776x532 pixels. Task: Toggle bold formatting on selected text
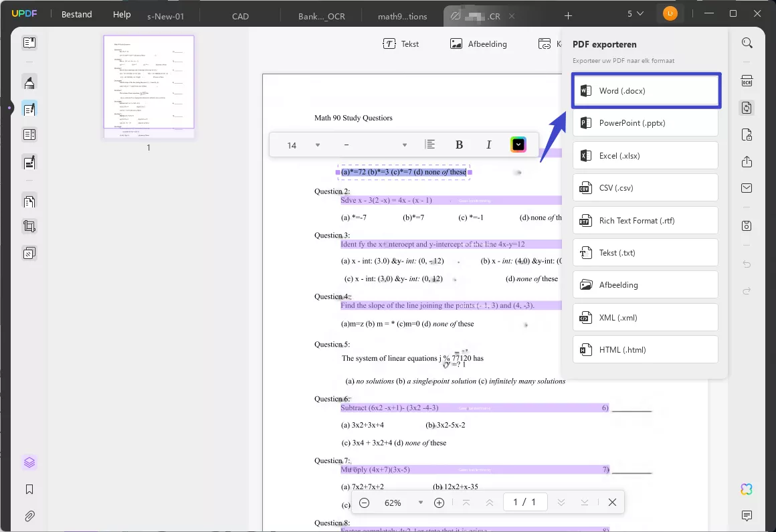[460, 145]
